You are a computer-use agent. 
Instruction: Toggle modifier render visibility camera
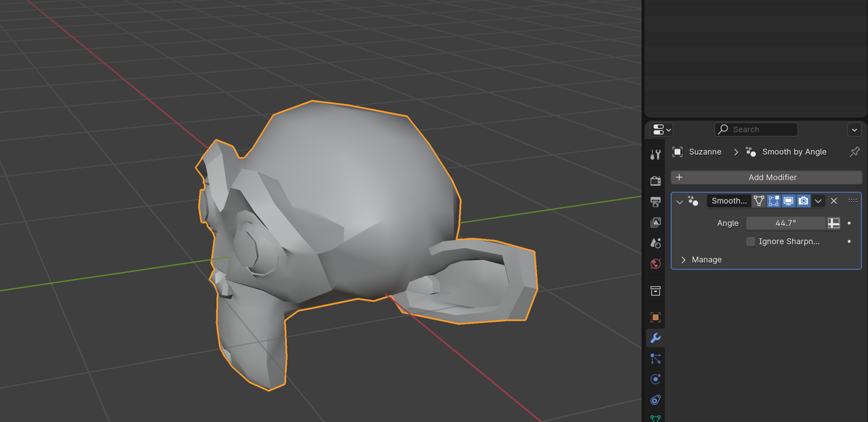804,201
